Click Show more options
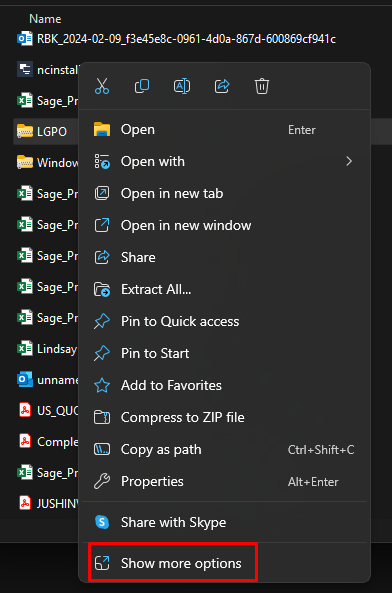 coord(225,563)
